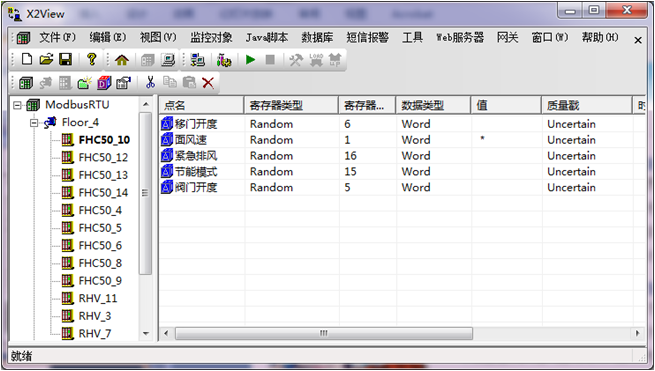The image size is (655, 371).
Task: Click the grayed grid module icon
Action: pos(65,83)
